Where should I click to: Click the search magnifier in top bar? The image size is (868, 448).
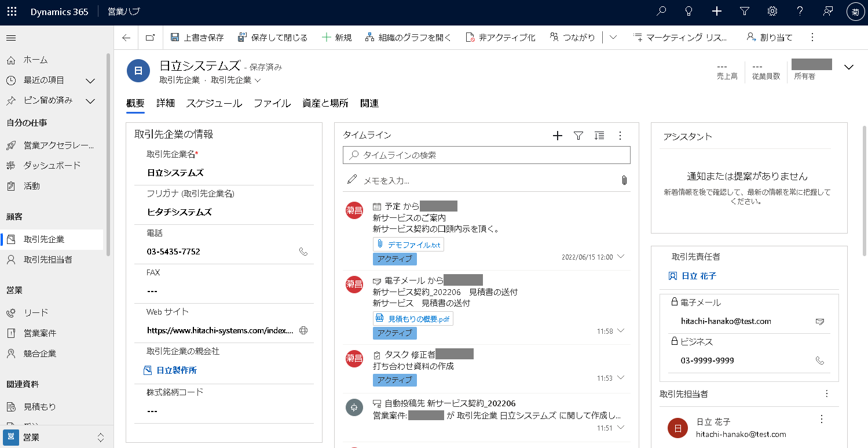click(661, 11)
